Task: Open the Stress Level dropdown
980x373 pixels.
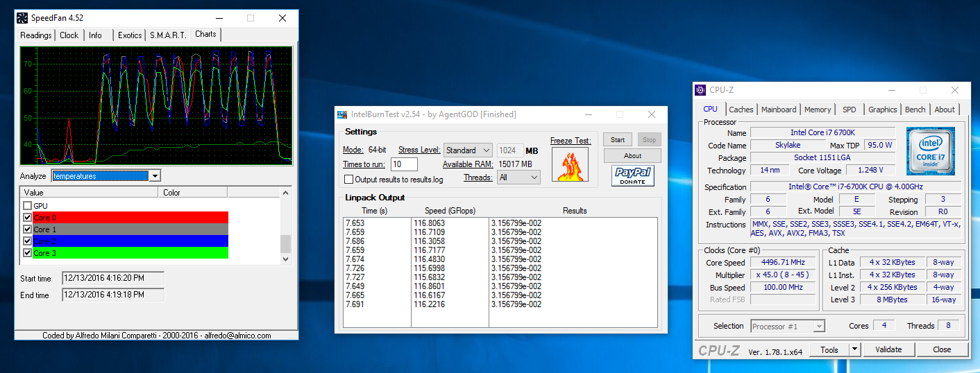Action: pos(485,150)
